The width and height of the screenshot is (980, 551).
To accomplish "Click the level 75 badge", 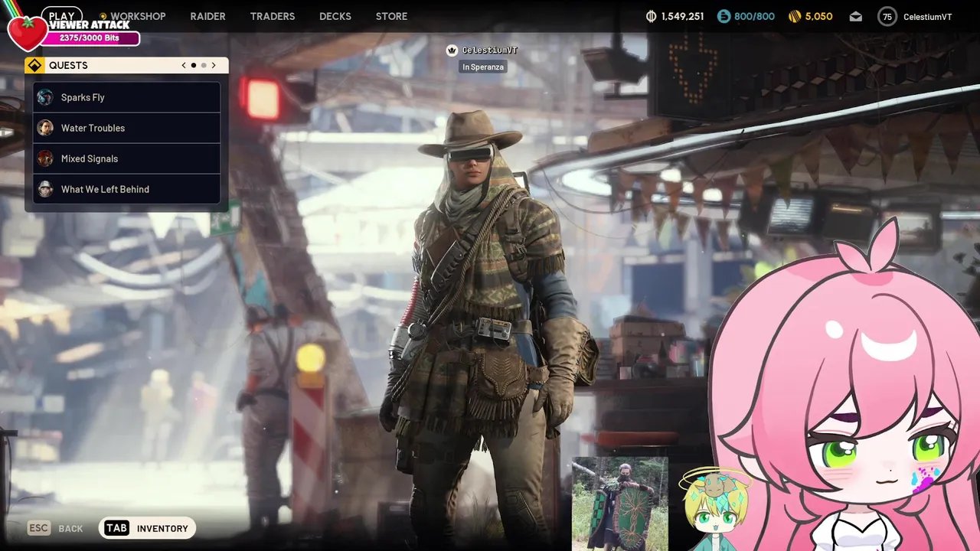I will coord(887,16).
